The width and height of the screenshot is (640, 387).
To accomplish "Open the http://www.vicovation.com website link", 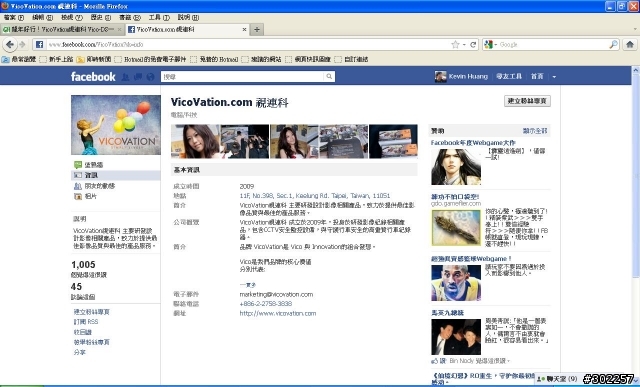I will 278,314.
